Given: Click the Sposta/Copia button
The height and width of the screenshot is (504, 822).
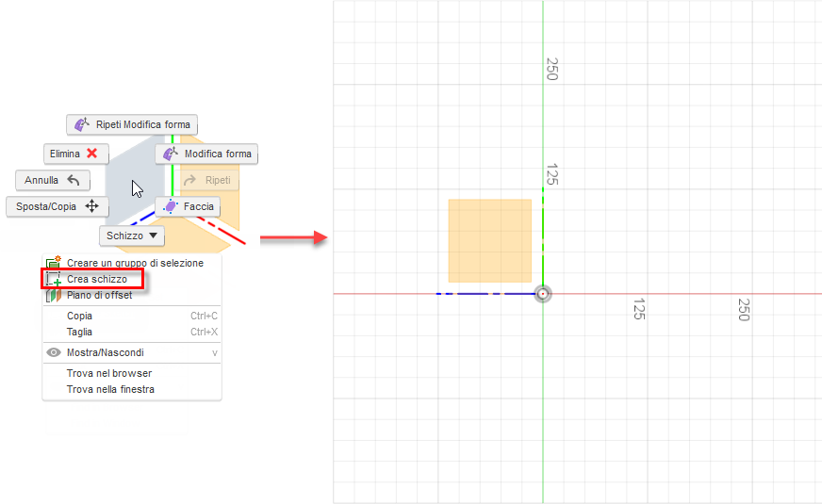Looking at the screenshot, I should coord(58,206).
